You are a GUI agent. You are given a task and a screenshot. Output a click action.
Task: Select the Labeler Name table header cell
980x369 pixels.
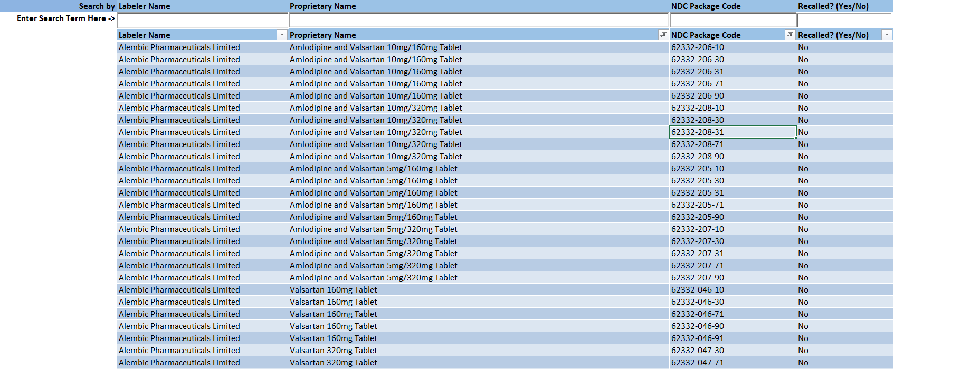[195, 35]
